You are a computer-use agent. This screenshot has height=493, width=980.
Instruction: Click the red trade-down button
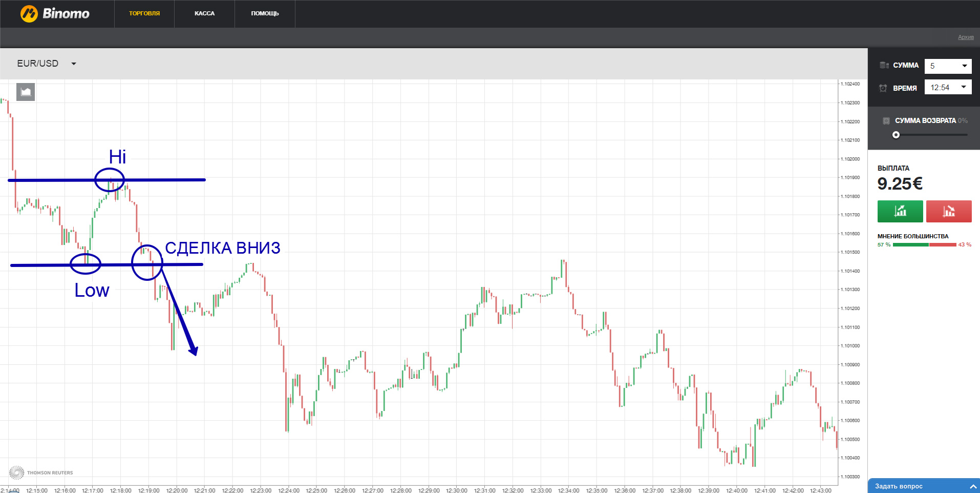click(x=948, y=211)
